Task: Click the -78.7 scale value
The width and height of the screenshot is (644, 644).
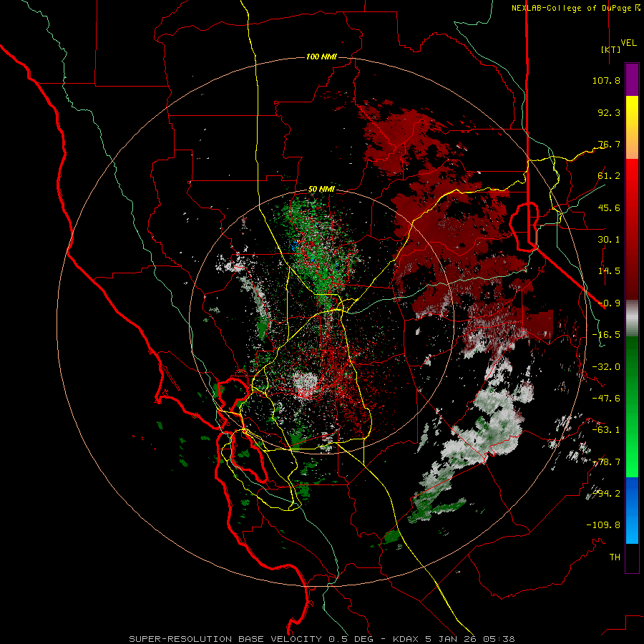Action: click(x=606, y=462)
